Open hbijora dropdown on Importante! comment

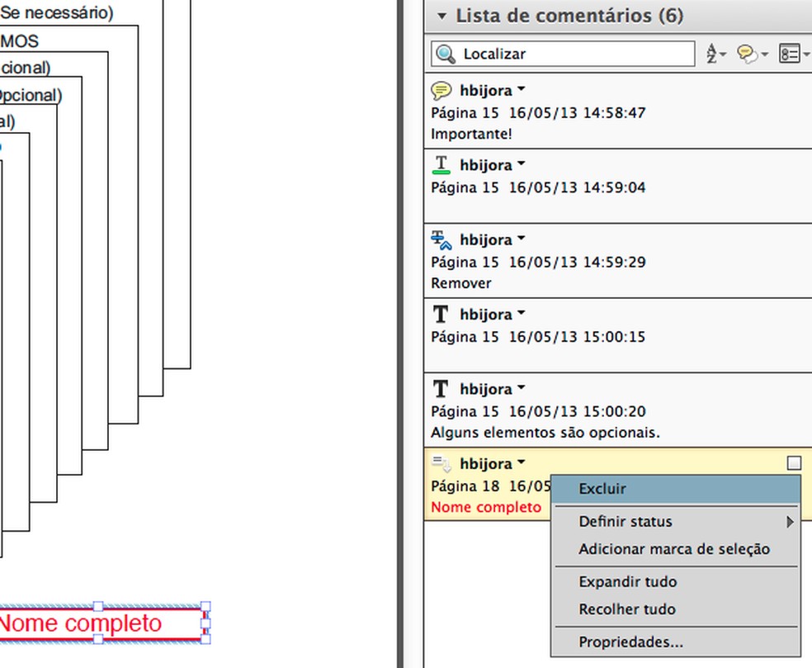click(x=522, y=90)
